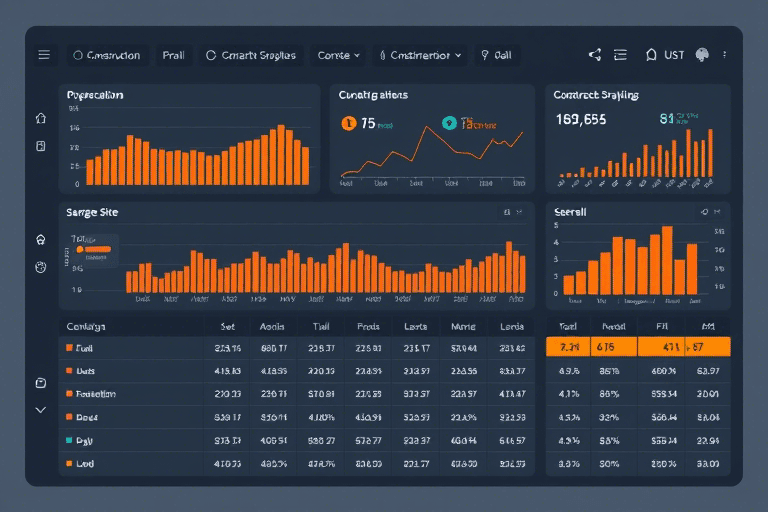Open the Cmatimertion dropdown in the top bar
The width and height of the screenshot is (768, 512).
coord(420,56)
